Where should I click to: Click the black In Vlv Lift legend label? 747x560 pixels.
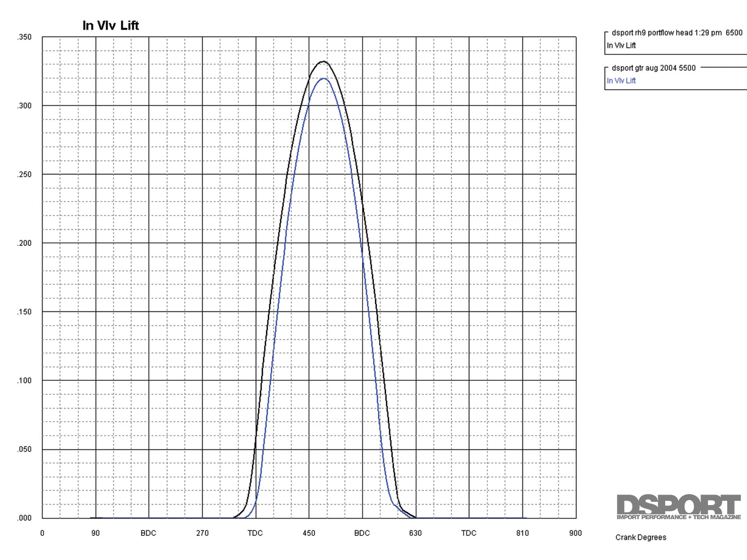621,46
